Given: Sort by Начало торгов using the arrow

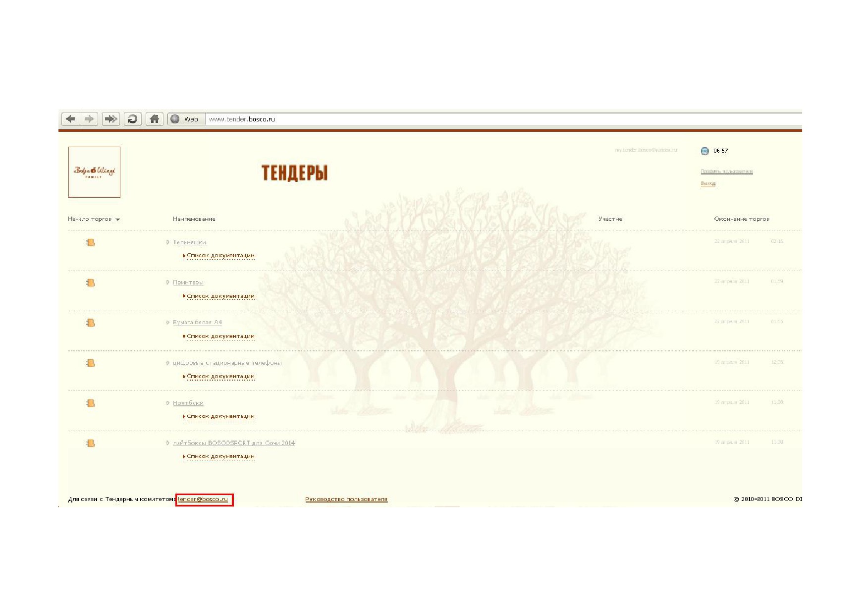Looking at the screenshot, I should point(117,220).
